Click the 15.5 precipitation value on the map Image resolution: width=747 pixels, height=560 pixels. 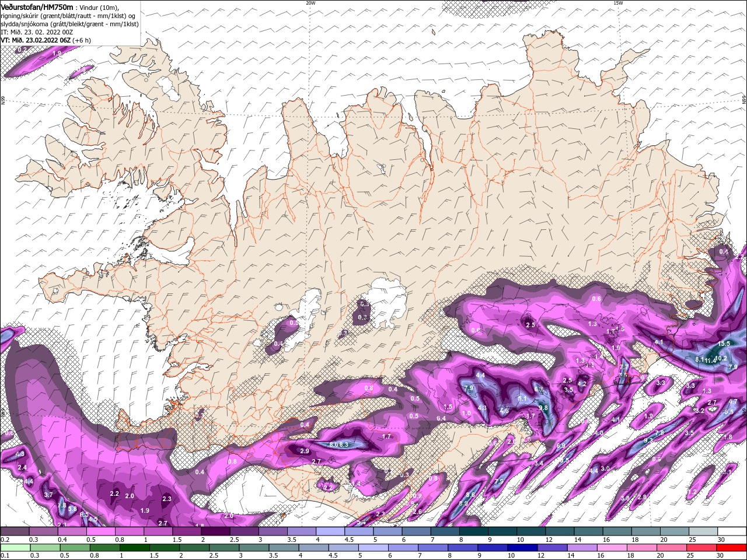tap(724, 344)
